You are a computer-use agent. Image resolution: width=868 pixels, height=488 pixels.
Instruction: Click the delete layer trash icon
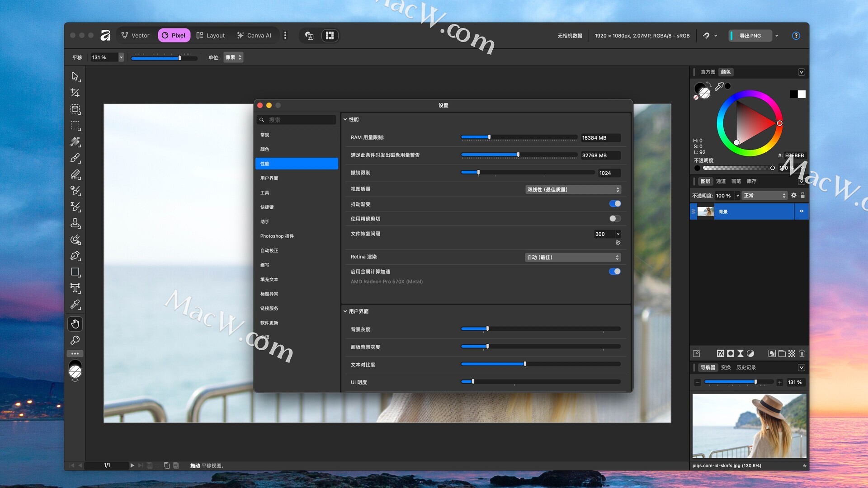[x=802, y=353]
